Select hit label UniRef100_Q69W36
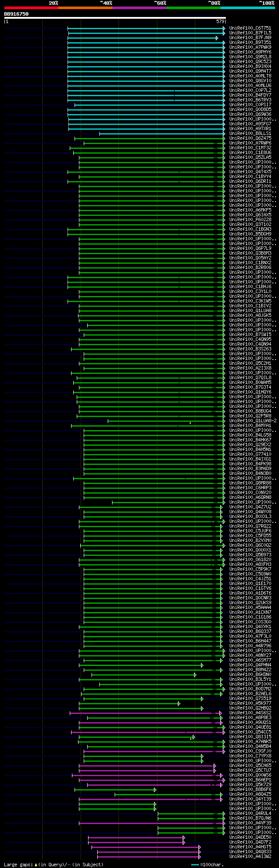This screenshot has width=279, height=868. coord(250,114)
